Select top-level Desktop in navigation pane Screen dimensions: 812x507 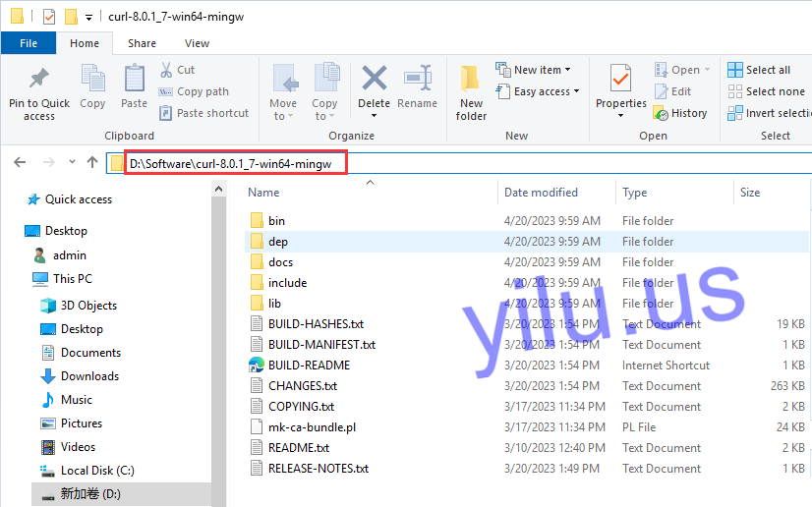coord(56,231)
